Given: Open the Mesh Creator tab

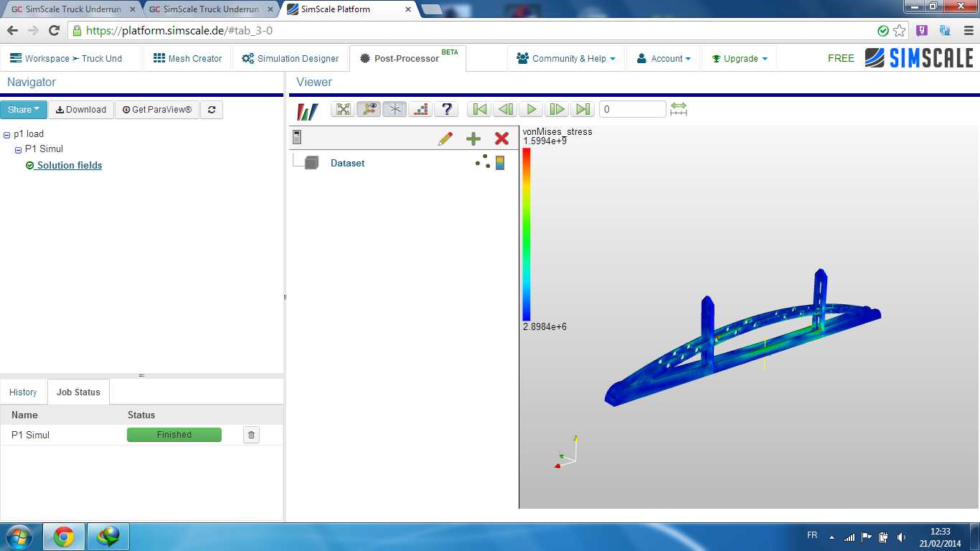Looking at the screenshot, I should tap(188, 59).
